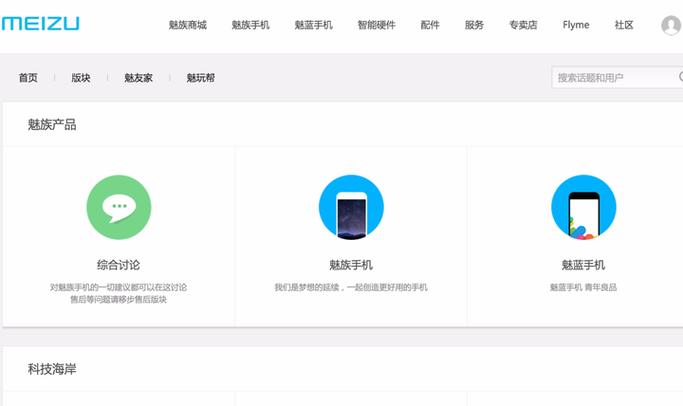Click 魅蓝手机 青年良品 description text

pyautogui.click(x=583, y=287)
